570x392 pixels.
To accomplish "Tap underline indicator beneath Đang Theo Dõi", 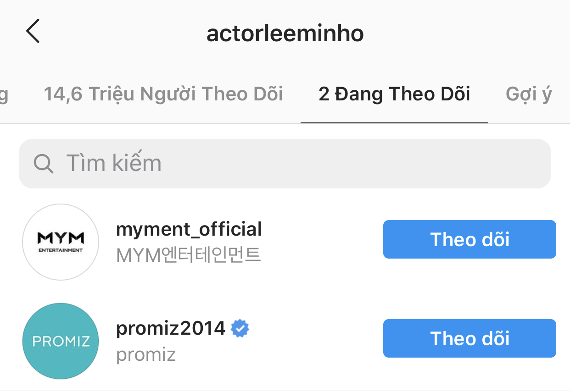I will tap(394, 122).
